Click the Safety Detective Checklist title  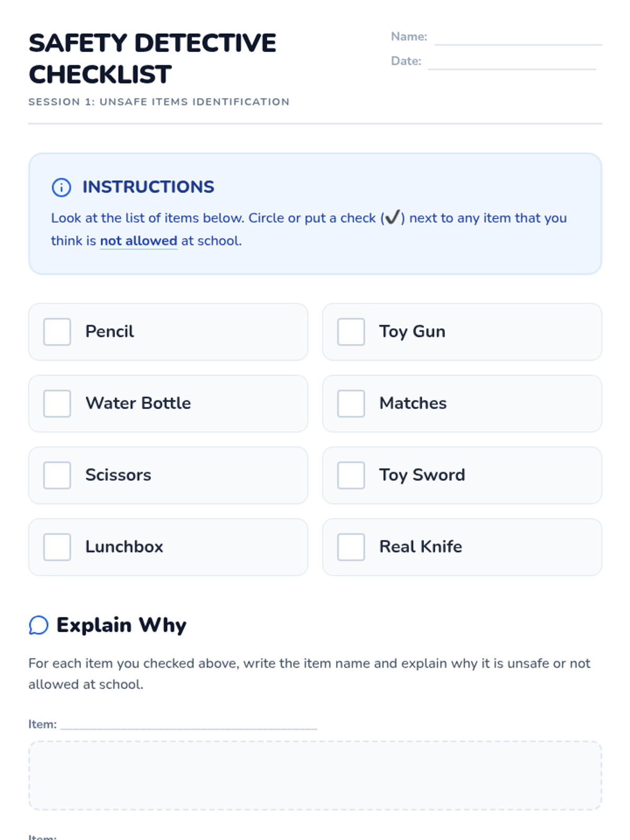click(x=152, y=58)
